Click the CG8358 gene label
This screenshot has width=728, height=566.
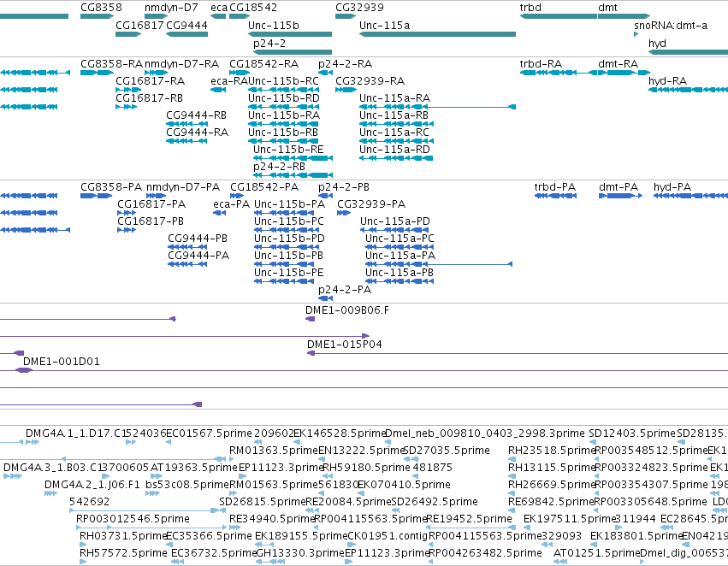point(101,8)
